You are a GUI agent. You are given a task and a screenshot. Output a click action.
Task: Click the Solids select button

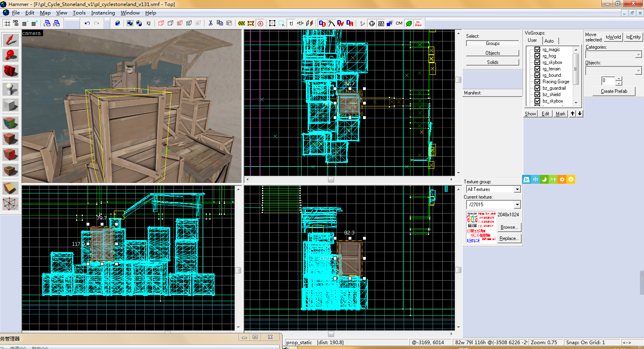(x=492, y=62)
